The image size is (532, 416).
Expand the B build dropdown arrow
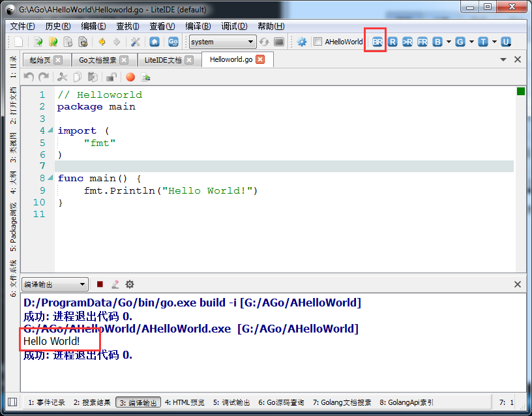pos(449,42)
